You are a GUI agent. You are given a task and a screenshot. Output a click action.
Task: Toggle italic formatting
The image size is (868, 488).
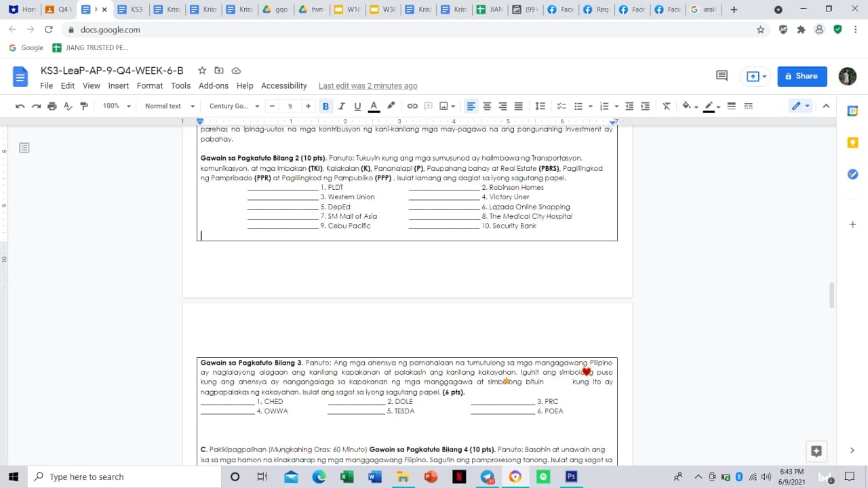pos(342,106)
